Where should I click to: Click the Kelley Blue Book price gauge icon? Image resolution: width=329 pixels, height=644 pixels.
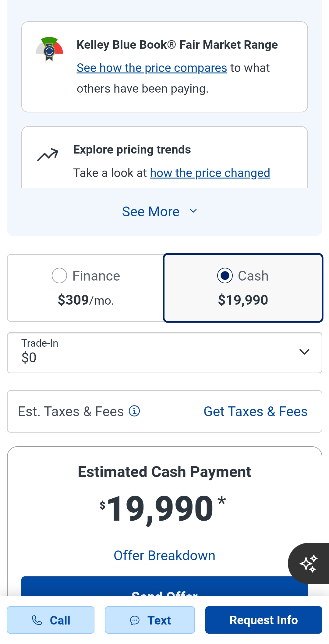pyautogui.click(x=49, y=49)
